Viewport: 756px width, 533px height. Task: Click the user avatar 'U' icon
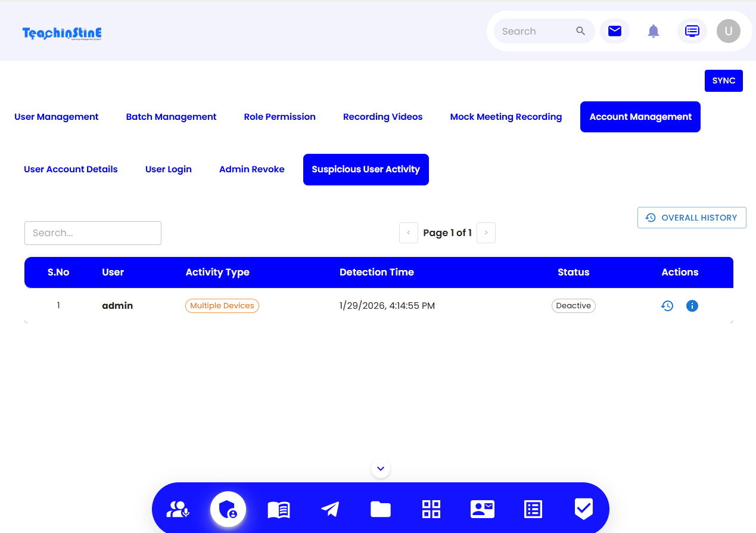click(x=728, y=31)
